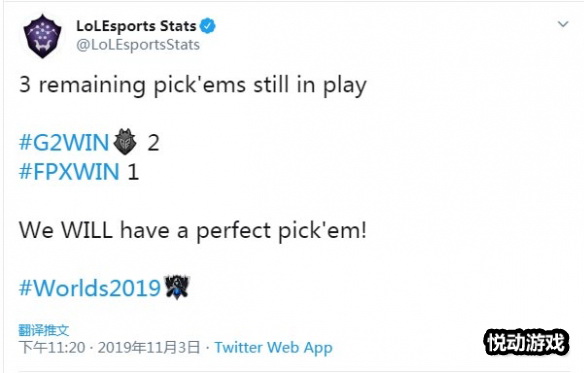This screenshot has width=584, height=373.
Task: Open the LoLEsports Stats display name
Action: [x=136, y=26]
